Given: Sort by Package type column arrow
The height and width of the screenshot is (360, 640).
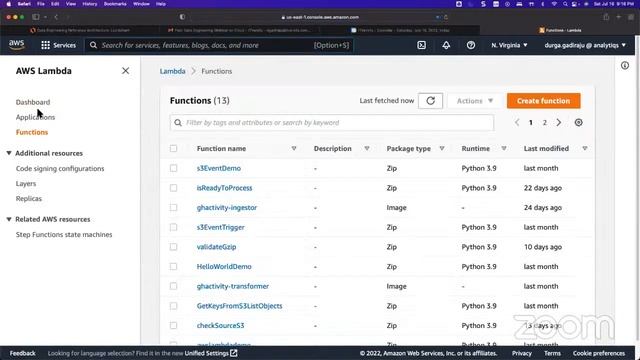Looking at the screenshot, I should pyautogui.click(x=442, y=149).
